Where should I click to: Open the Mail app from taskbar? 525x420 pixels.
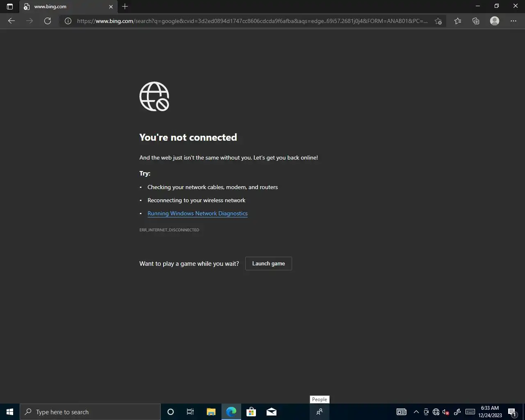(272, 412)
